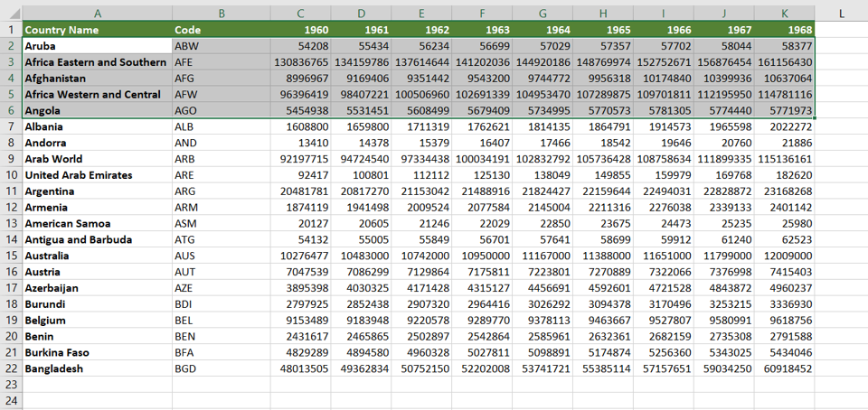Select the 'Belgium' cell
This screenshot has width=868, height=410.
click(98, 321)
